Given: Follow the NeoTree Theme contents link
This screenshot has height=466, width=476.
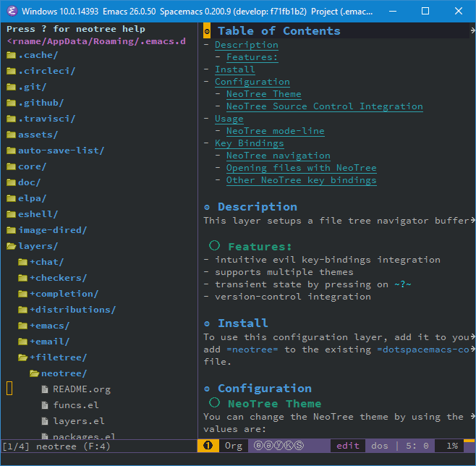Looking at the screenshot, I should [x=264, y=94].
